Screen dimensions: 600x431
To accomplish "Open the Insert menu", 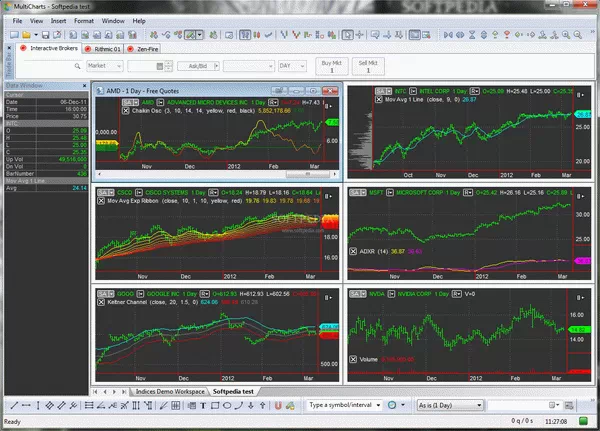I will click(58, 21).
